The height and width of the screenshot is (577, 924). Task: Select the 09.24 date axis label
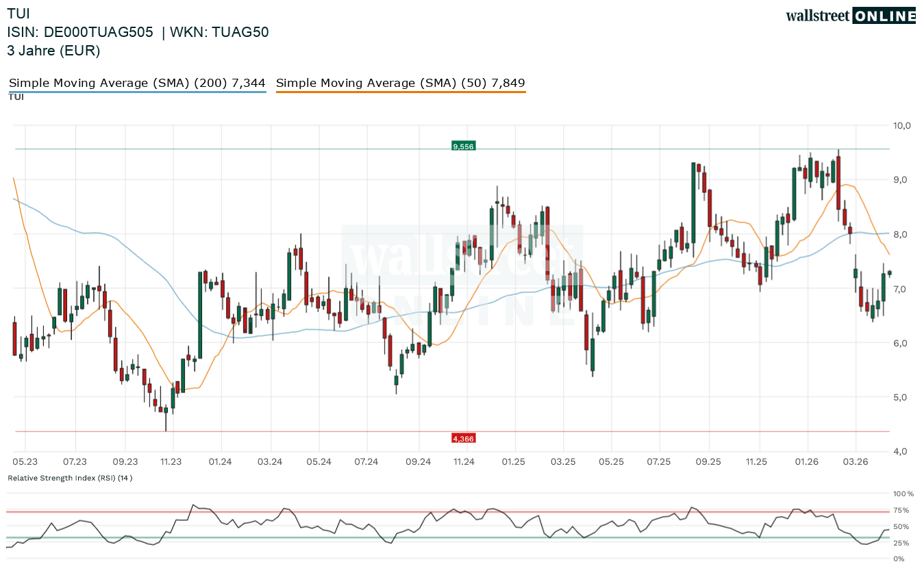pos(418,462)
